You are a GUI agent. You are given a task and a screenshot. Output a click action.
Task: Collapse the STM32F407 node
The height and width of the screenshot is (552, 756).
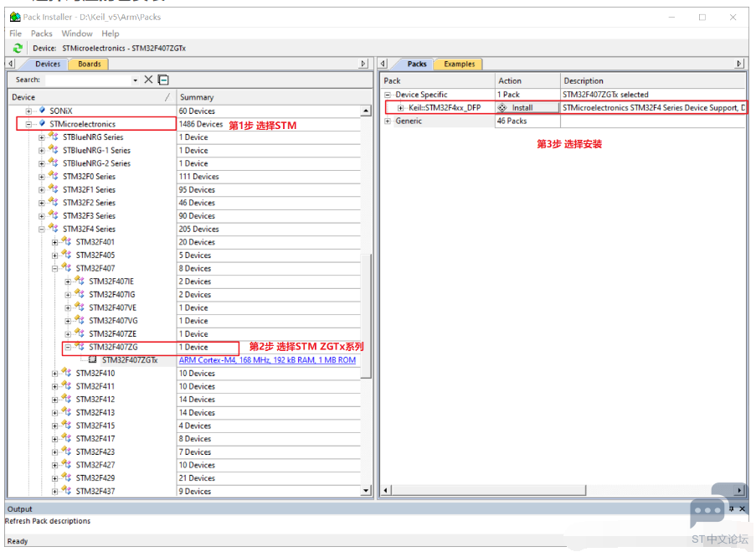(x=55, y=268)
